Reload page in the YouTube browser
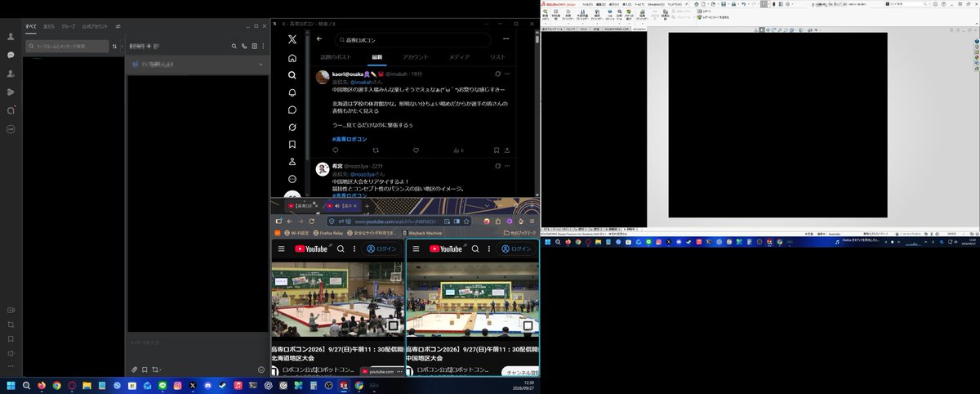 pyautogui.click(x=311, y=221)
